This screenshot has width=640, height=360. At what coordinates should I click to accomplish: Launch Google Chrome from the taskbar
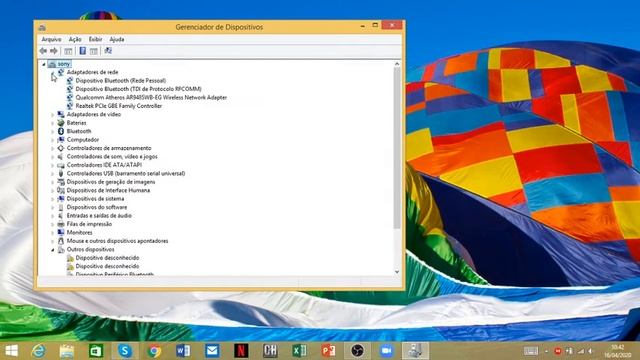pos(154,351)
